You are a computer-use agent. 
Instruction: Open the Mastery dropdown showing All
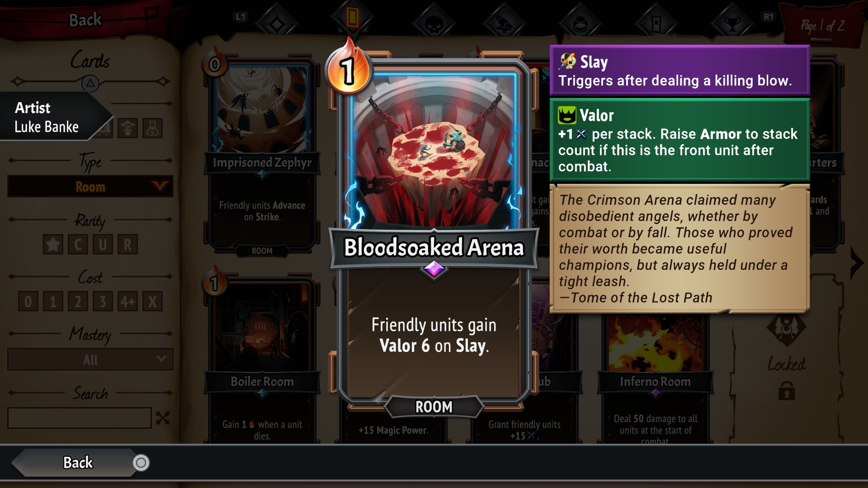(x=90, y=359)
